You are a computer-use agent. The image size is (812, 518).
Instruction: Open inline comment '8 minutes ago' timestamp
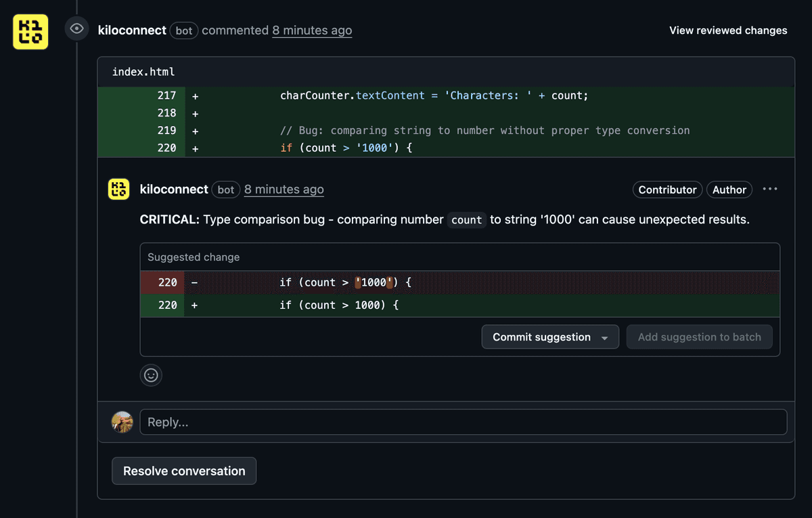[x=284, y=190]
